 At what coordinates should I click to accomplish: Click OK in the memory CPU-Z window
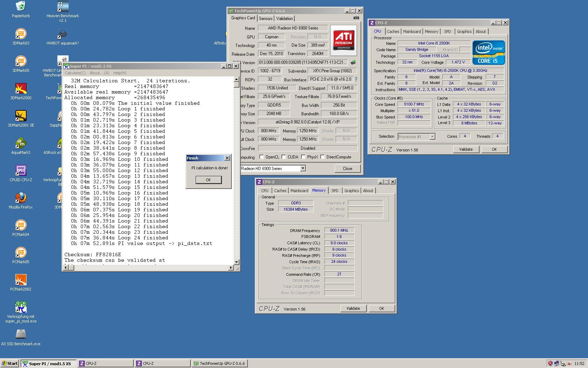(381, 308)
